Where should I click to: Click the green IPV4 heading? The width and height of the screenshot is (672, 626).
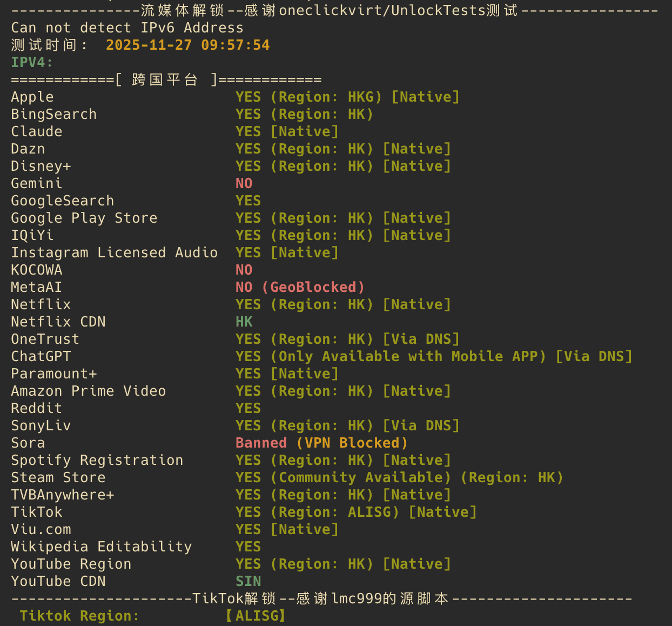pos(32,62)
